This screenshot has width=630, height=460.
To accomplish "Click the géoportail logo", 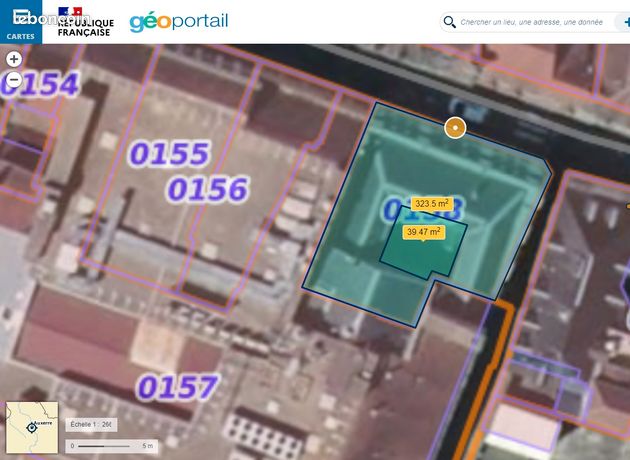I will [178, 22].
